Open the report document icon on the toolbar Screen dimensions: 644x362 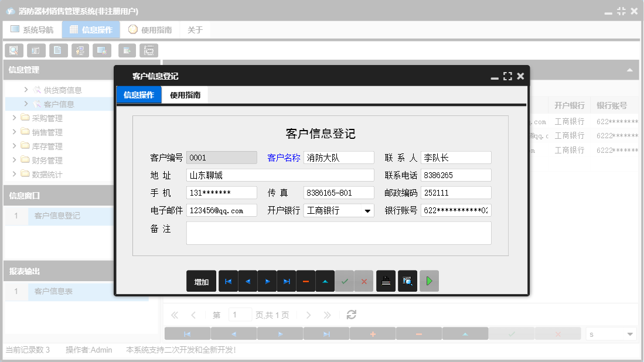pos(36,50)
